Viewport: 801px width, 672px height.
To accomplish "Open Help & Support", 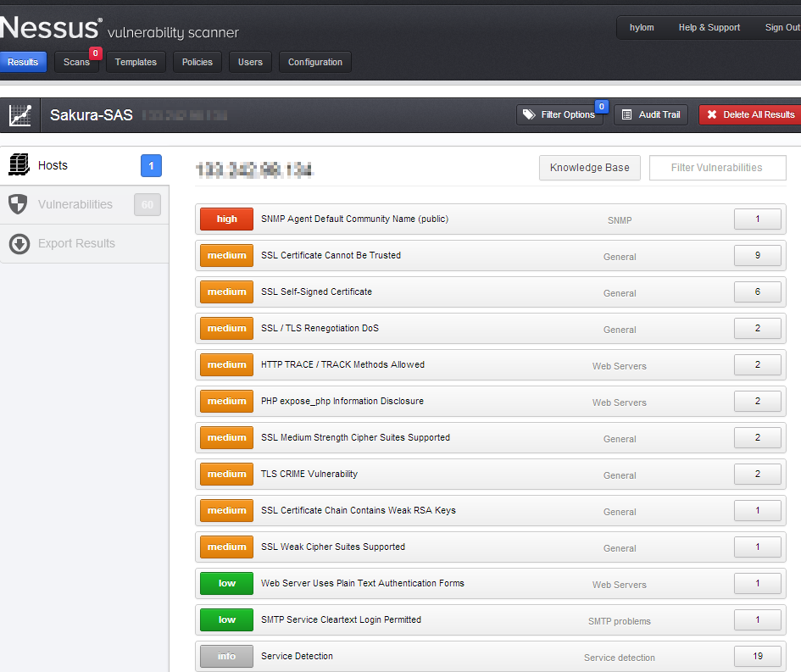I will click(709, 27).
